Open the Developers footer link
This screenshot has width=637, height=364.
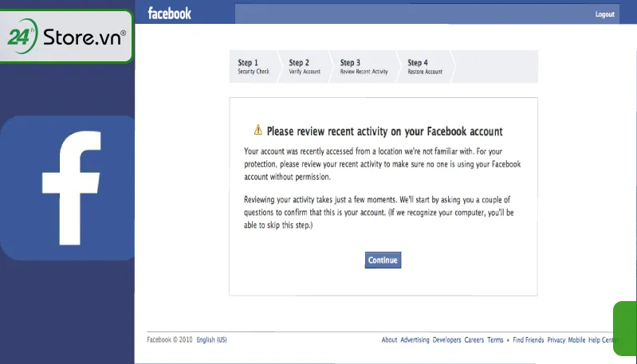point(447,339)
